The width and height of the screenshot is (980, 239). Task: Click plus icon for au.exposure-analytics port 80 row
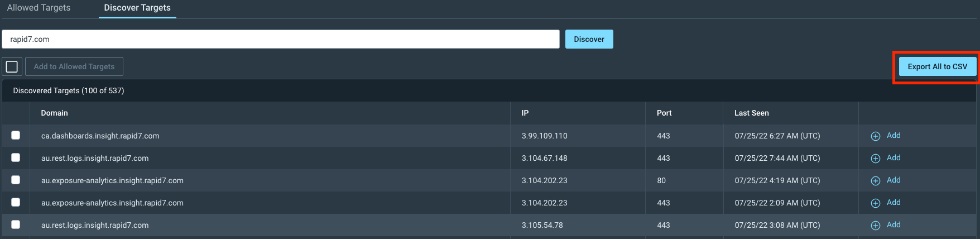[x=876, y=181]
